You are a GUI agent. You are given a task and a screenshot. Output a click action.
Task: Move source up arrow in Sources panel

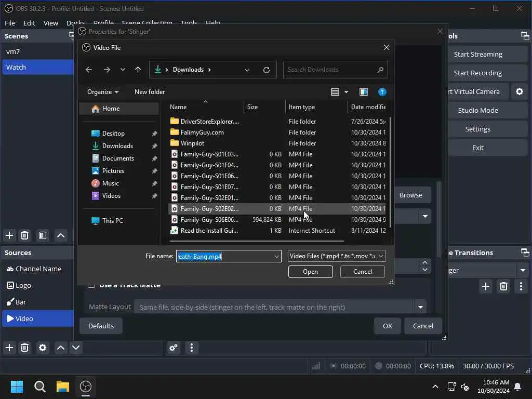61,348
